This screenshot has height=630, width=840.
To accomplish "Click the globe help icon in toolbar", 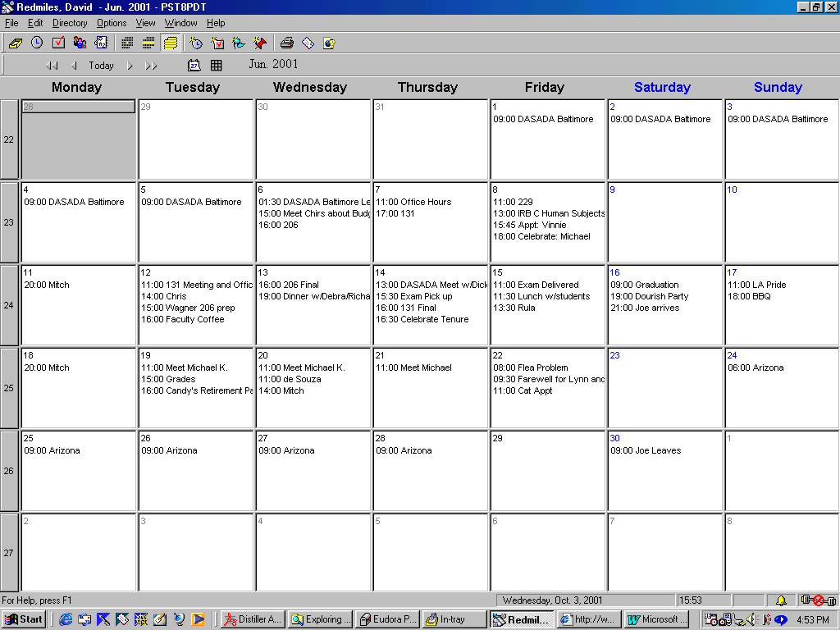I will click(x=329, y=43).
